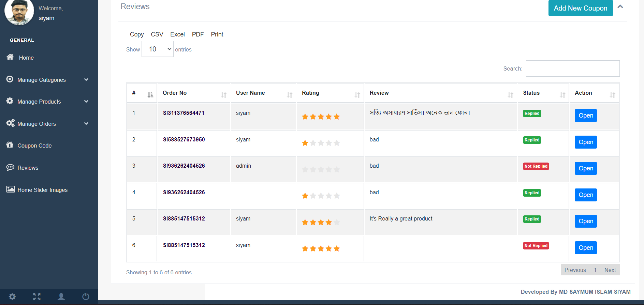644x305 pixels.
Task: Open the show entries dropdown
Action: (x=158, y=49)
